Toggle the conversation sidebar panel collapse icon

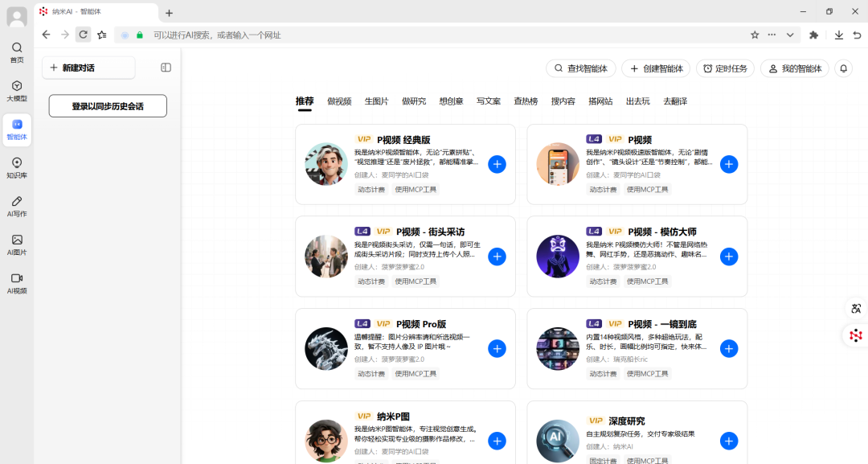[166, 68]
